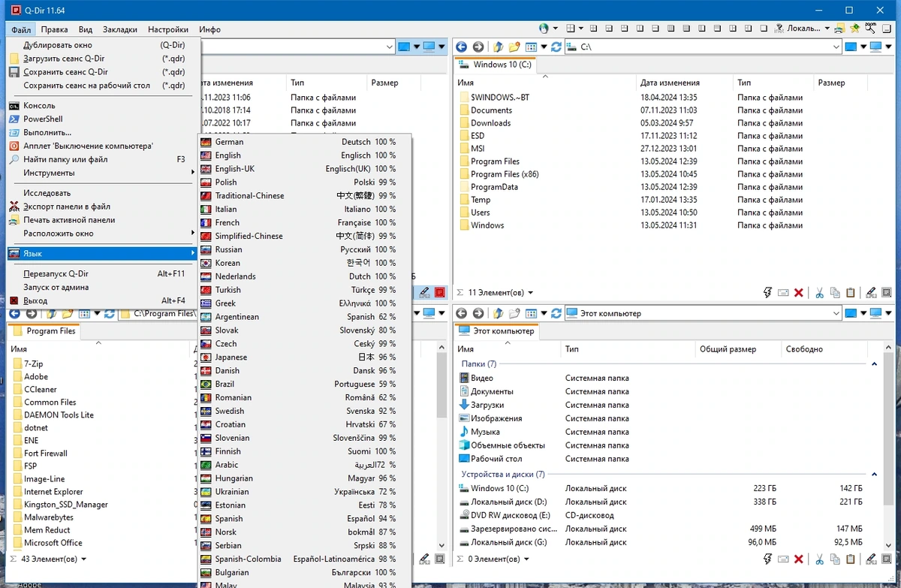901x588 pixels.
Task: Choose Консоль from the Файл menu
Action: tap(101, 106)
